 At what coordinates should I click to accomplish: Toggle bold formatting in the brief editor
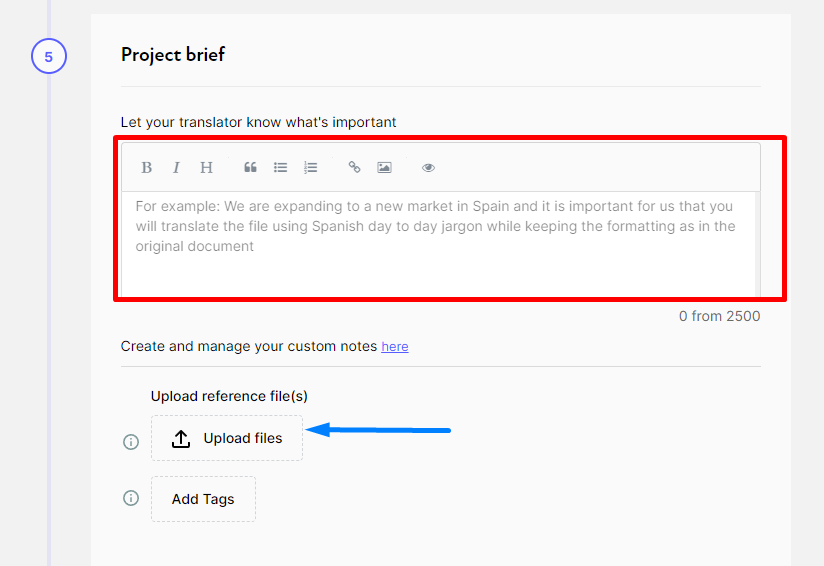pos(147,168)
